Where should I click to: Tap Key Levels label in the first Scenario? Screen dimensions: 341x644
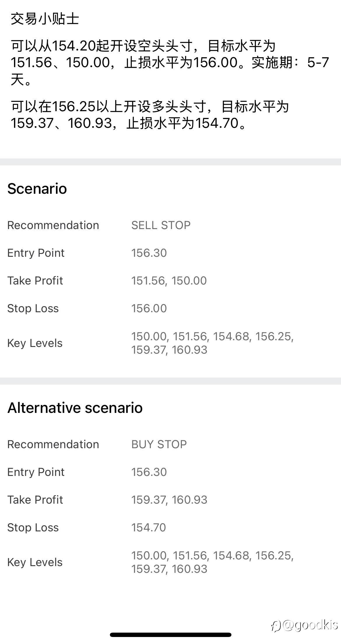[35, 343]
